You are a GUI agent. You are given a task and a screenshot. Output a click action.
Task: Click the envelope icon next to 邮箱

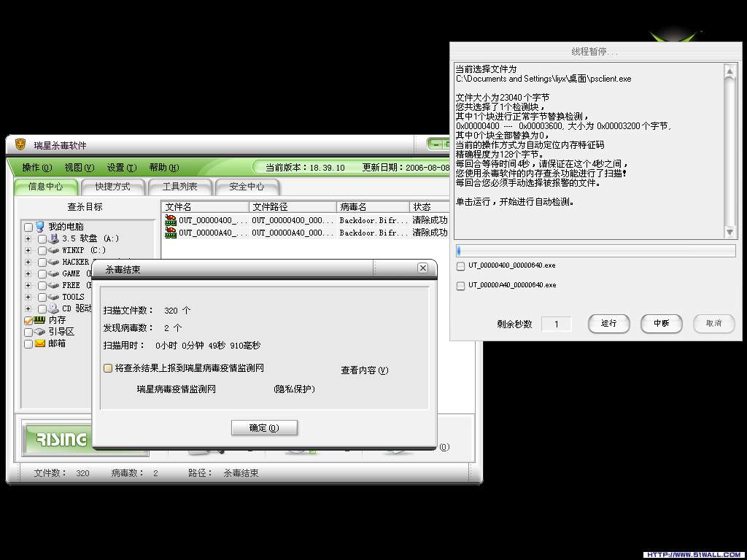[x=39, y=343]
